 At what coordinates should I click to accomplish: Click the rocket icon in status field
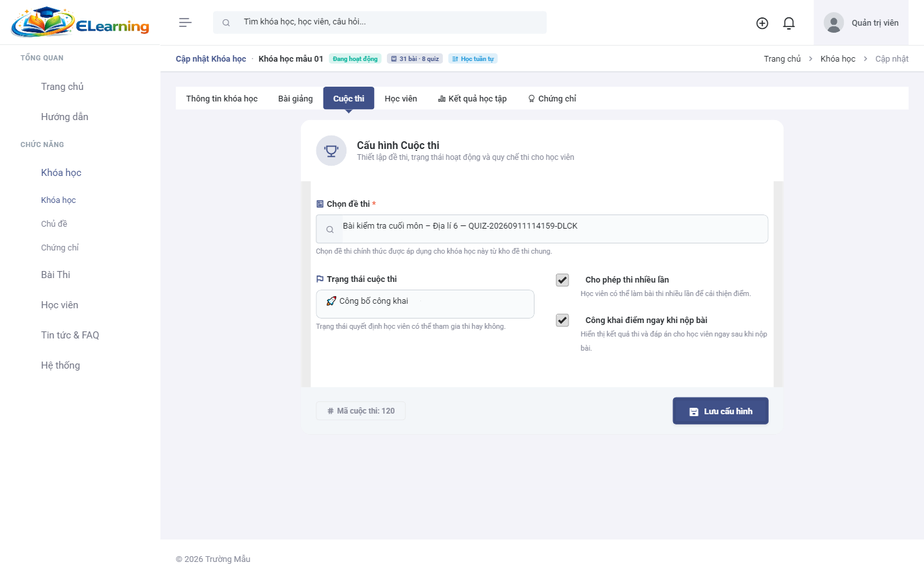point(331,301)
